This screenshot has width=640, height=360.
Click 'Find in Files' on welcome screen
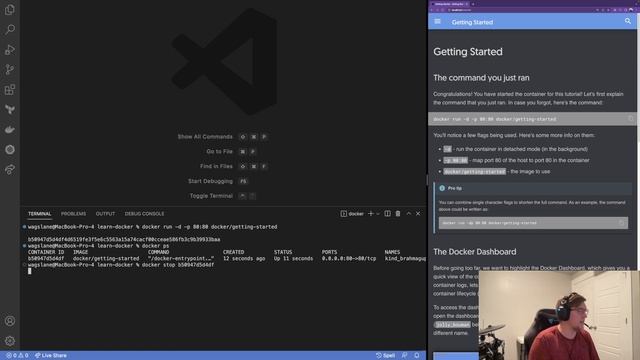(216, 166)
